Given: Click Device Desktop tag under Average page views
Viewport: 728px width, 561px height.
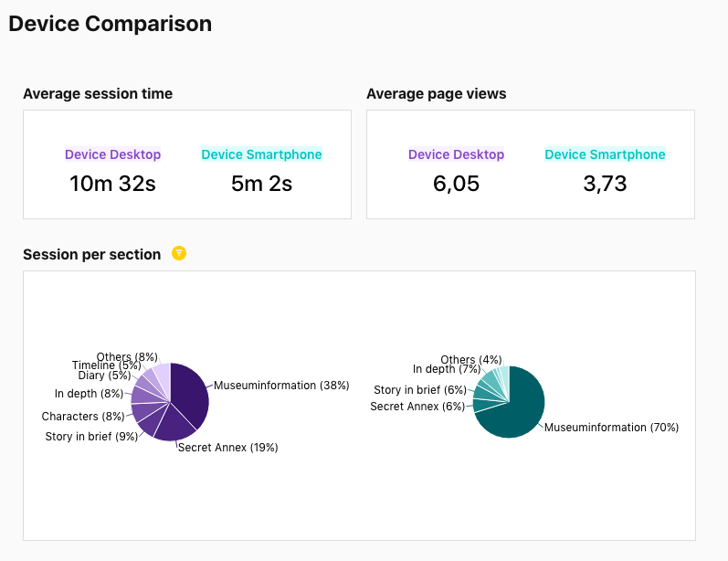Looking at the screenshot, I should pyautogui.click(x=456, y=154).
